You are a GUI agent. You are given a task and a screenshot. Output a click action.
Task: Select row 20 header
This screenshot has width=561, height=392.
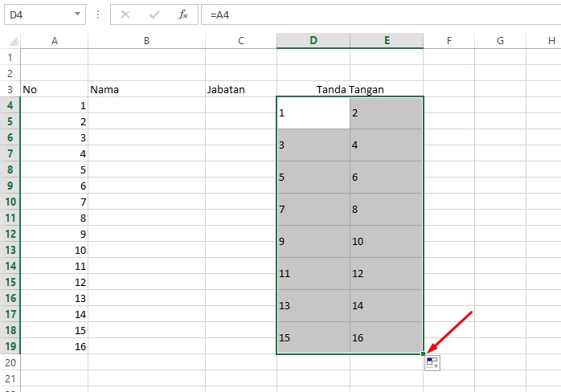point(10,362)
